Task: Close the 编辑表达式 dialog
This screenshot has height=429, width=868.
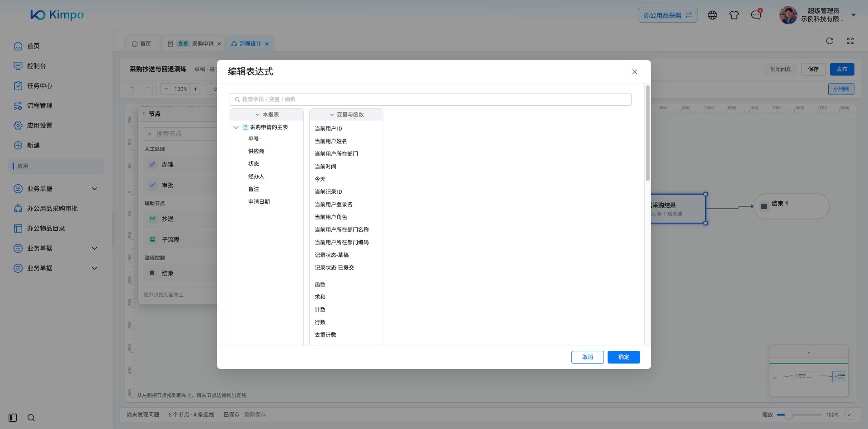Action: tap(635, 72)
